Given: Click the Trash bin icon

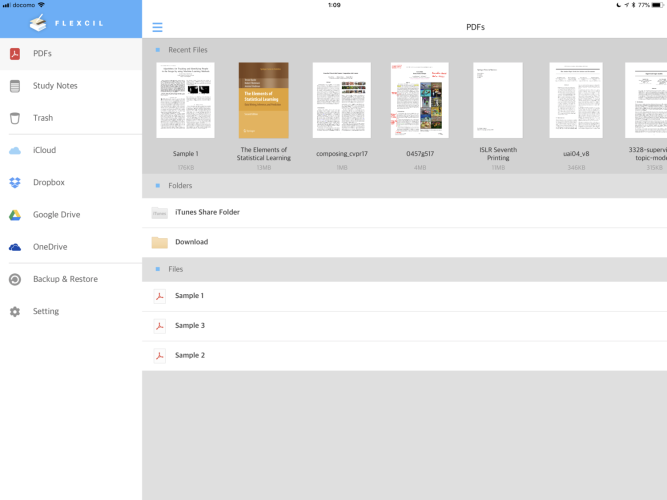Looking at the screenshot, I should coord(15,118).
